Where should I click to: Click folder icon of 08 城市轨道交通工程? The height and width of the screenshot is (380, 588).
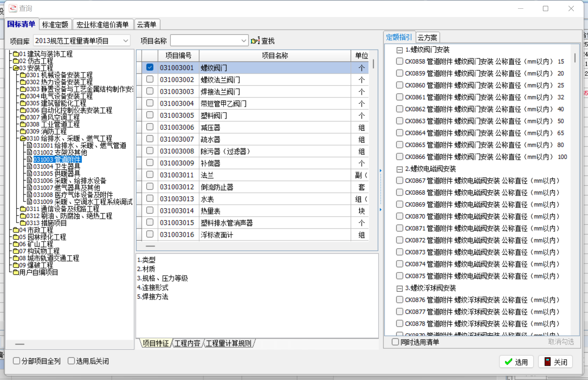click(16, 258)
